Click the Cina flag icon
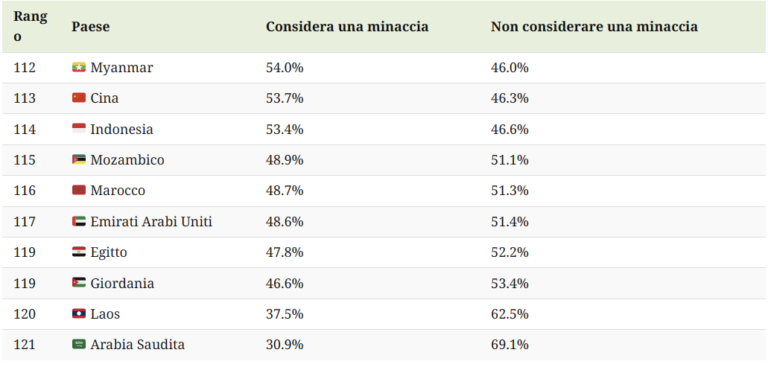This screenshot has height=370, width=768. tap(79, 98)
